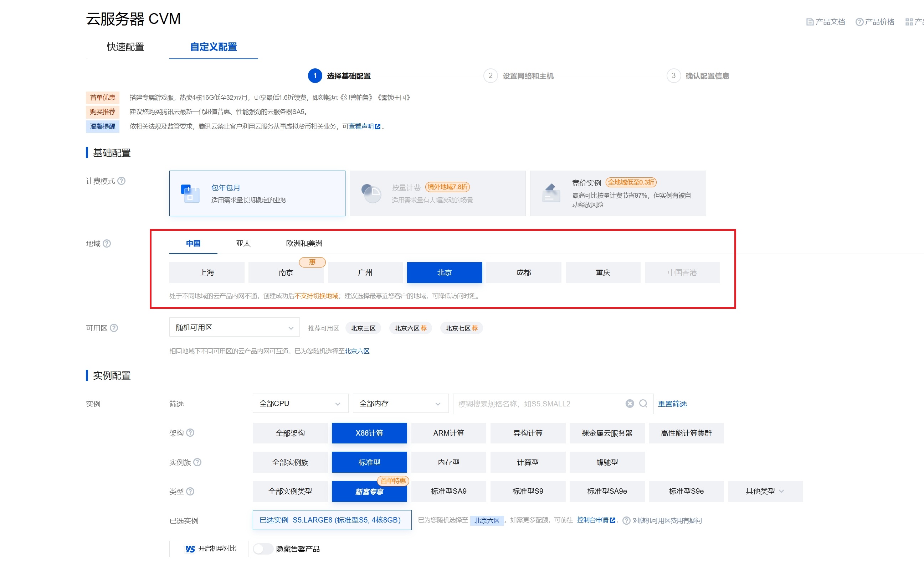Select the 标准型S9e instance type
The width and height of the screenshot is (924, 561).
tap(687, 491)
